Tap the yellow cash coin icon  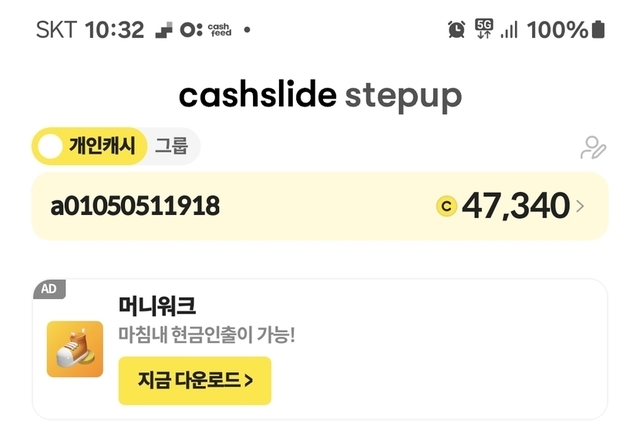point(446,207)
